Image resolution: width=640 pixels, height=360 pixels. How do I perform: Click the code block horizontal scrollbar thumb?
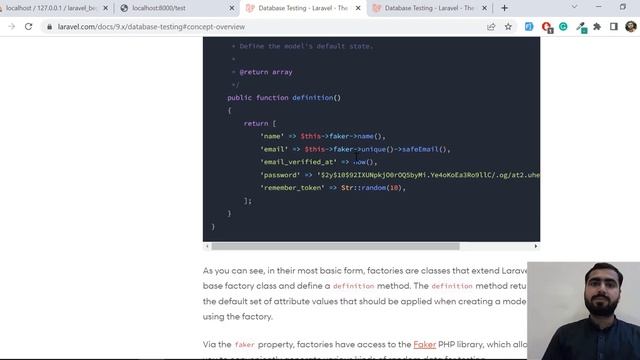tap(336, 246)
